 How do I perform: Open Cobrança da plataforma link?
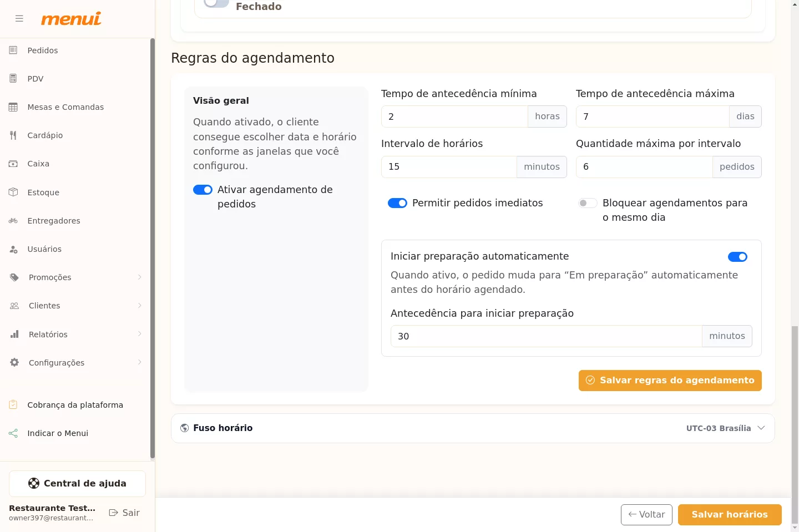coord(75,405)
